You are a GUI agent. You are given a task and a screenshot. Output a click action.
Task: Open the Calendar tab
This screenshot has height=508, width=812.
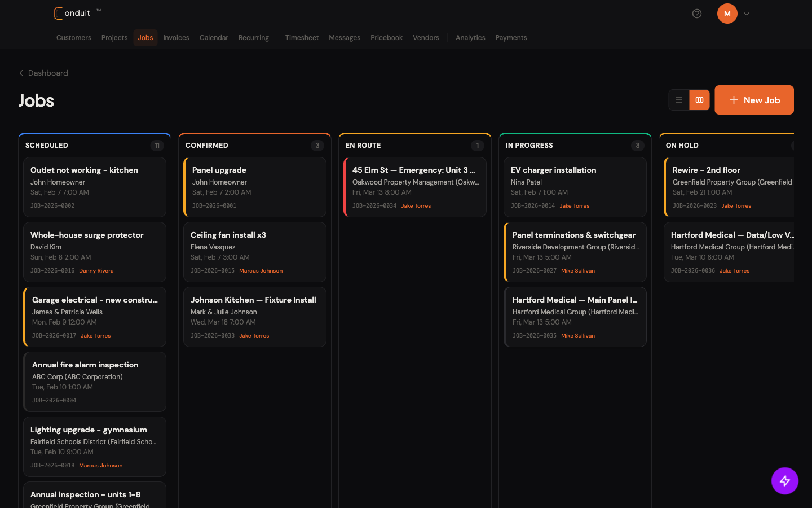pyautogui.click(x=214, y=38)
